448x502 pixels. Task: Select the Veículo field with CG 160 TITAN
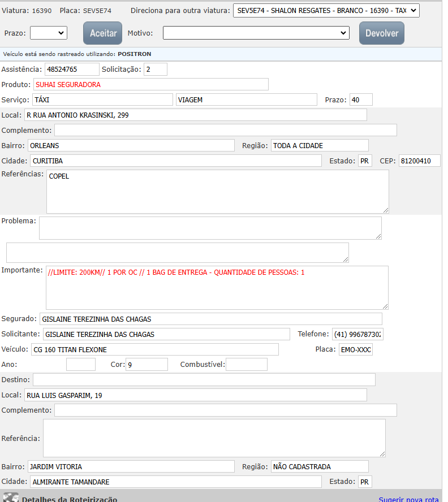click(154, 349)
